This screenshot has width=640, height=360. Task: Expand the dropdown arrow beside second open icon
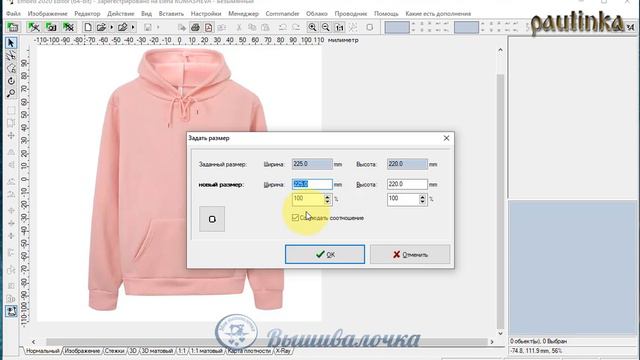point(133,27)
